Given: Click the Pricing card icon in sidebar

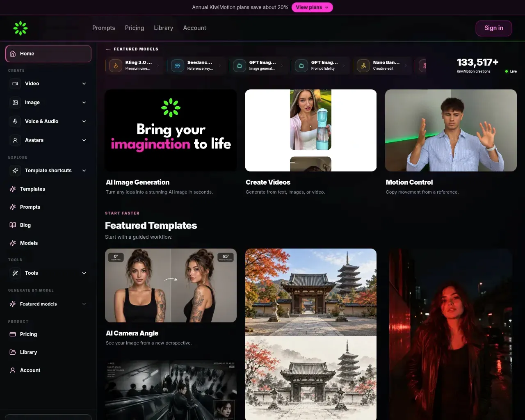Looking at the screenshot, I should pos(13,334).
